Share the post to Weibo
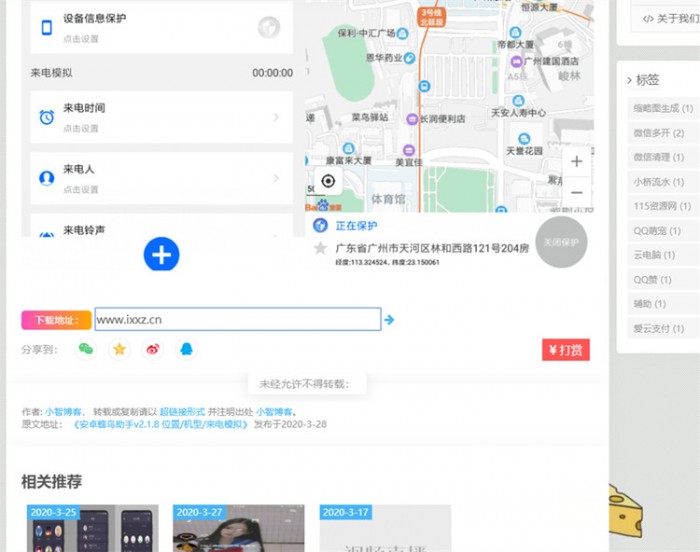 pyautogui.click(x=152, y=349)
